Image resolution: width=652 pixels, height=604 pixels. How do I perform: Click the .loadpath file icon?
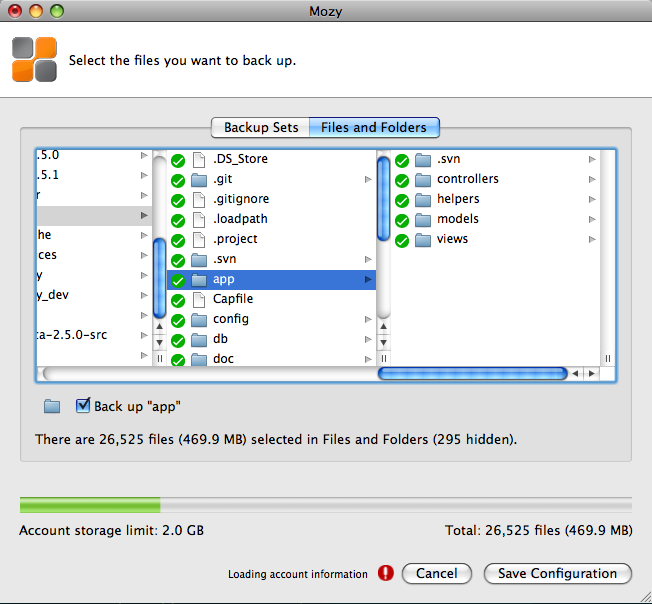click(199, 219)
